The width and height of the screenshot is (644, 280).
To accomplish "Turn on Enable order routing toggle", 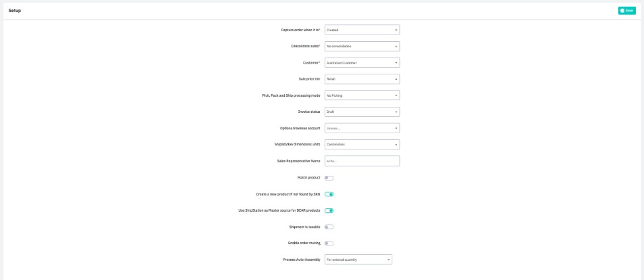I will (329, 243).
